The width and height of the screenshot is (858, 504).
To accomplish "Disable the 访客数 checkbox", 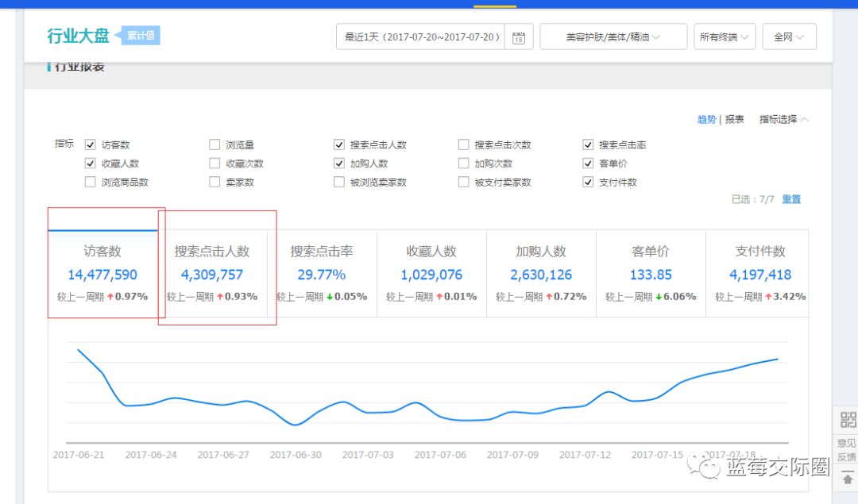I will coord(90,144).
